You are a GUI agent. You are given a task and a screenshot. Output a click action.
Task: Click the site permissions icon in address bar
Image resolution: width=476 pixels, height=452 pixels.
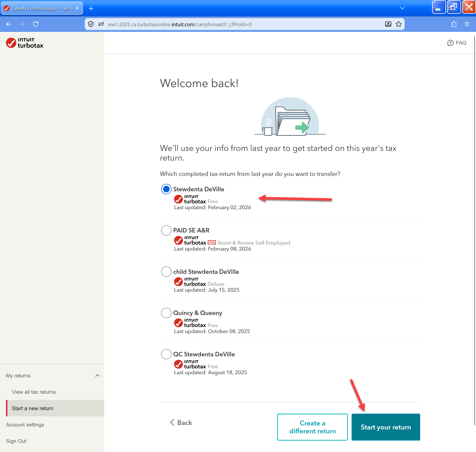(101, 24)
